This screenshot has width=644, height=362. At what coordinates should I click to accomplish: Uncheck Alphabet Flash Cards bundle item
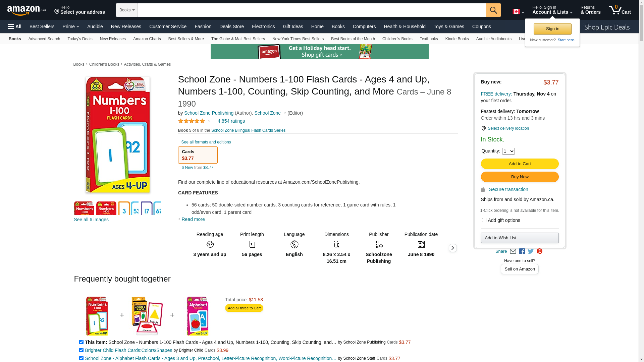tap(81, 358)
